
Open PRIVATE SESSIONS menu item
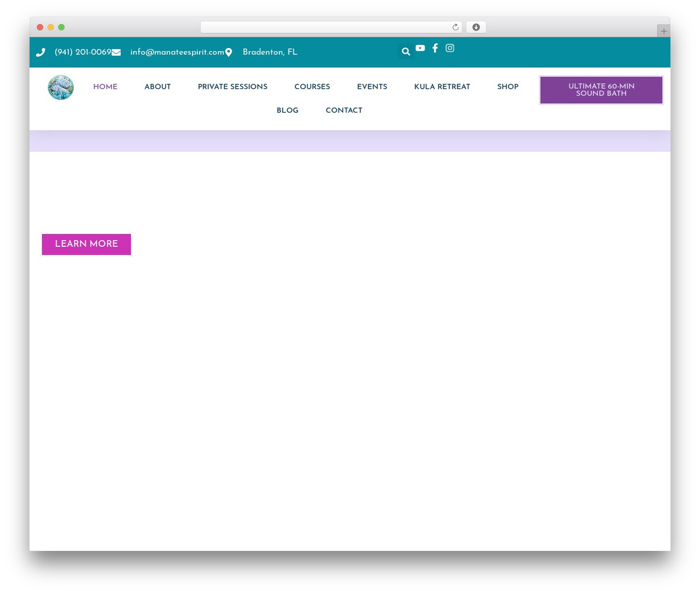[232, 86]
